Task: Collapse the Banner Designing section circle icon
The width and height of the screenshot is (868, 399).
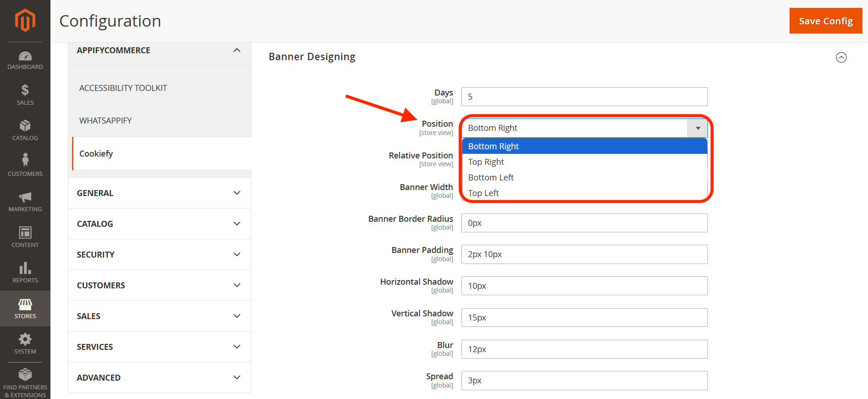Action: tap(841, 57)
